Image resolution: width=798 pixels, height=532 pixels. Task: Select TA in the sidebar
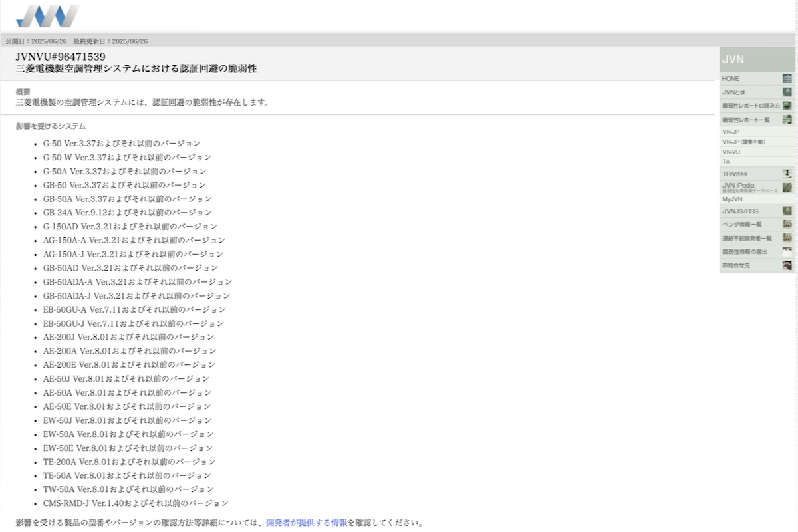click(x=726, y=162)
